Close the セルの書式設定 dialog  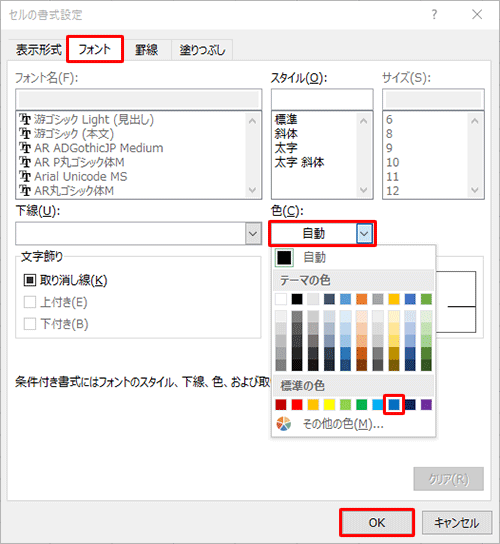point(477,15)
